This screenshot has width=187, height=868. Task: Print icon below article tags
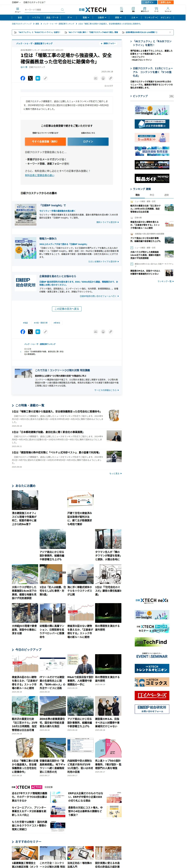103,332
